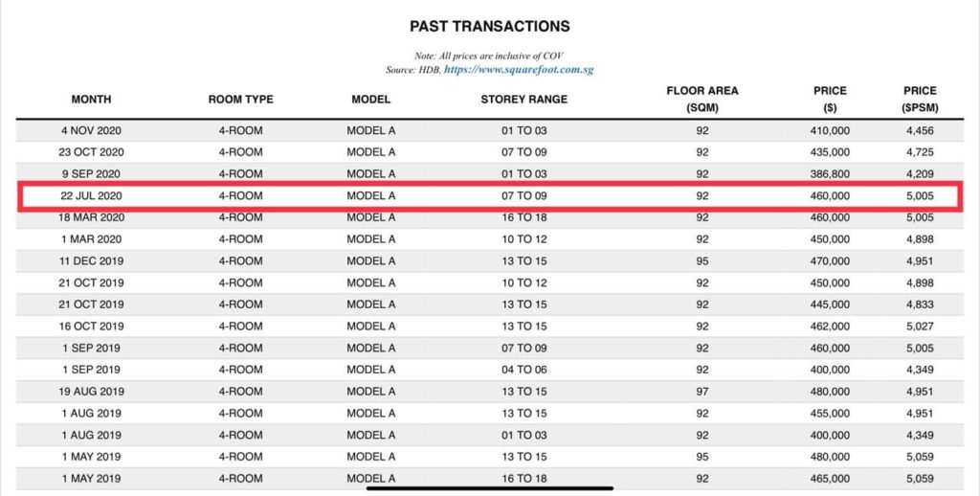This screenshot has width=980, height=496.
Task: Click the 11 DEC 2019 date cell
Action: click(92, 261)
